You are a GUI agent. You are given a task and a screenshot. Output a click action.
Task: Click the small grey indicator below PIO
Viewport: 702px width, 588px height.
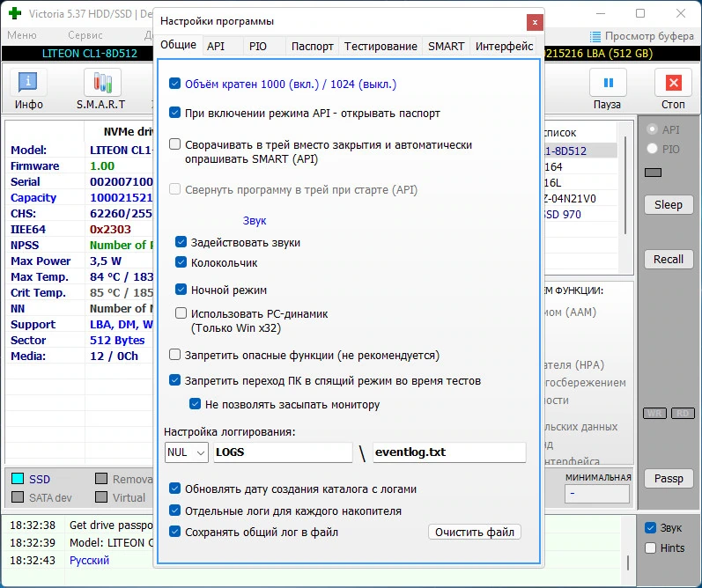653,173
